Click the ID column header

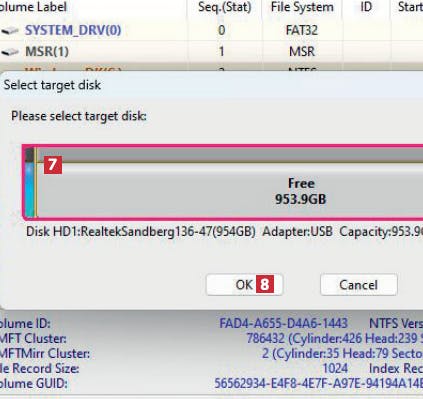point(366,7)
